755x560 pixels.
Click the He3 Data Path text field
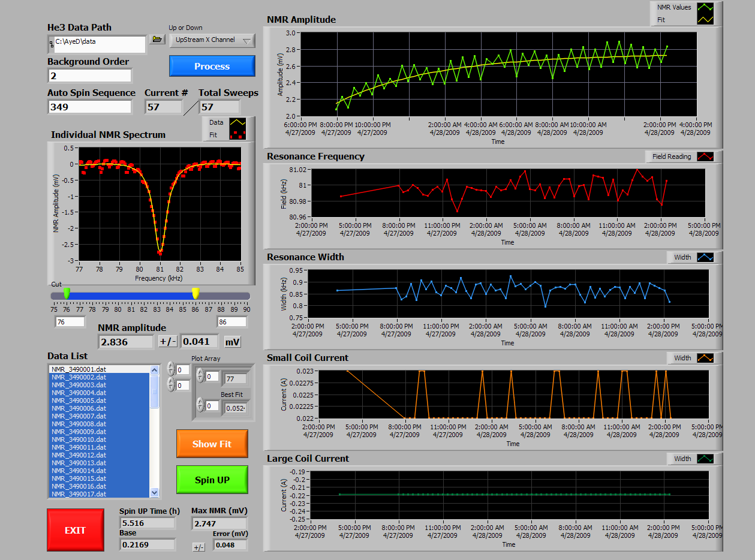click(x=100, y=44)
